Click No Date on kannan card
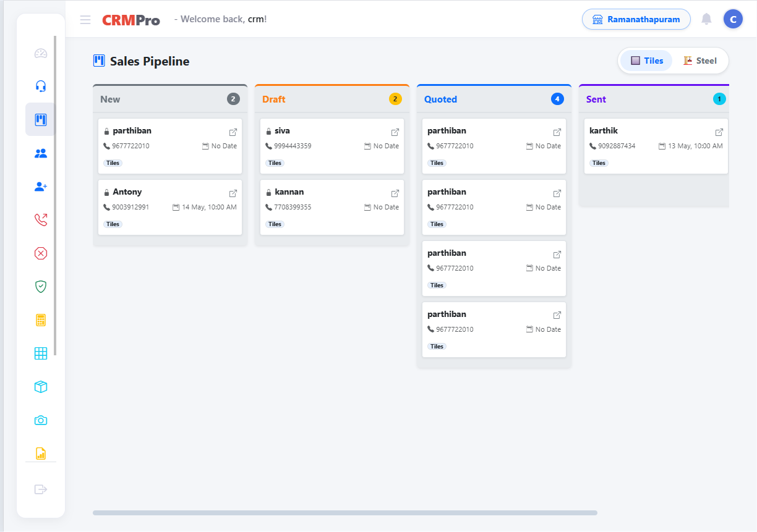This screenshot has width=757, height=532. pyautogui.click(x=386, y=208)
